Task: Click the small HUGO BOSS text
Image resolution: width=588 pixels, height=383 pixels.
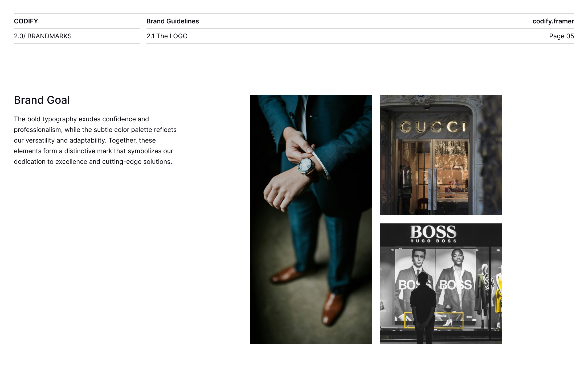Action: [433, 241]
